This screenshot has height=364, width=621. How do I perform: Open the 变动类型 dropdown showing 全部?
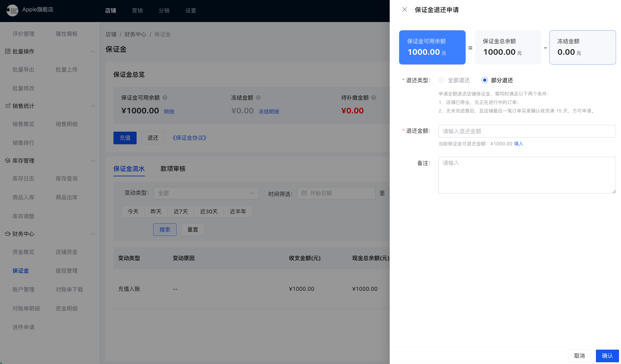click(x=206, y=193)
